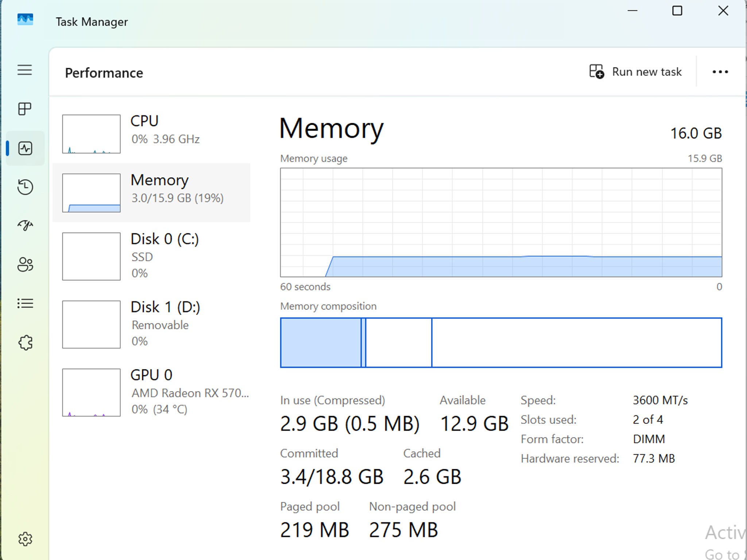Click the standby segment of Memory composition
Screen dimensions: 747x560
tap(399, 343)
